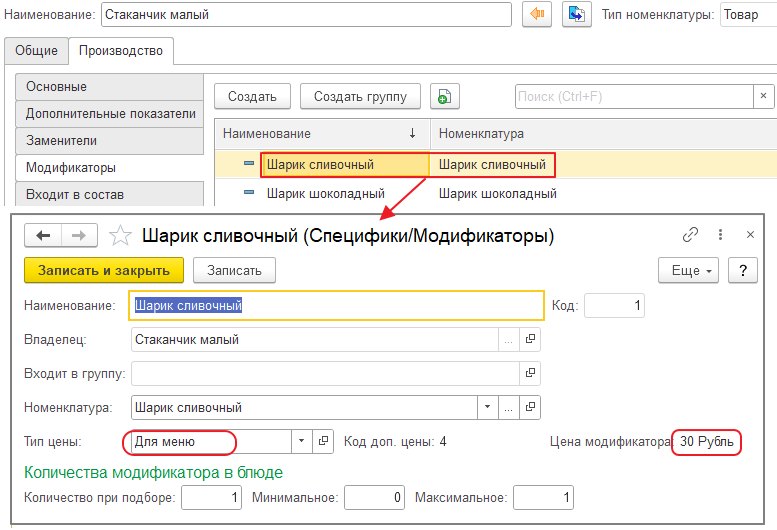
Task: Open the Тип номенклатуры field showing Товар
Action: (x=748, y=14)
